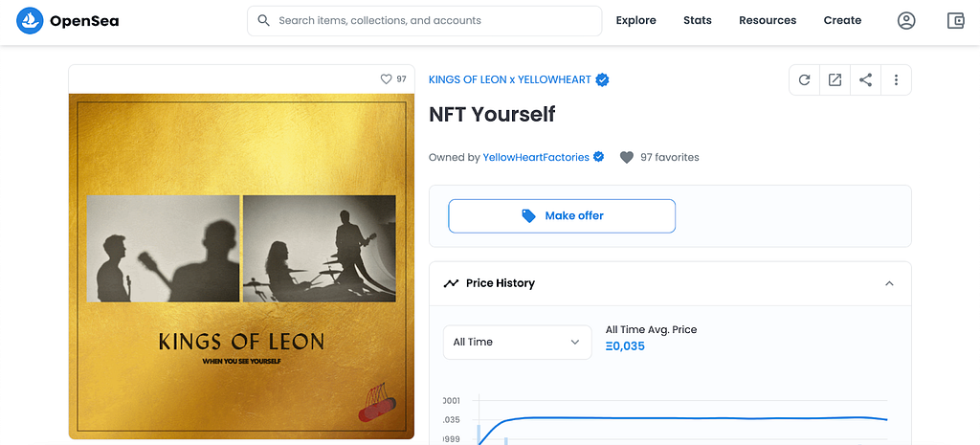This screenshot has height=445, width=980.
Task: Click the Price History panel header
Action: click(670, 283)
